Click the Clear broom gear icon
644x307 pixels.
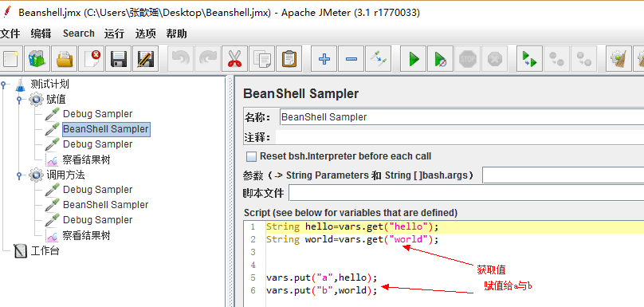(618, 59)
